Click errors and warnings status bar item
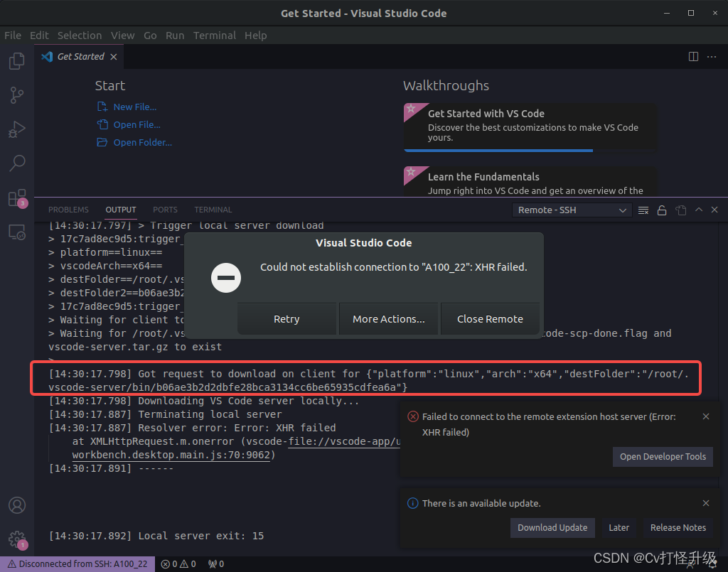The height and width of the screenshot is (572, 728). click(x=178, y=564)
